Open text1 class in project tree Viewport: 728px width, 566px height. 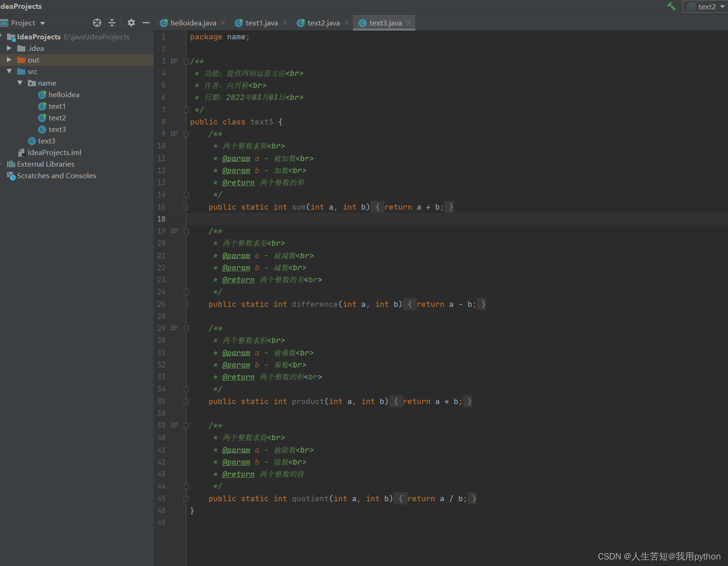52,106
